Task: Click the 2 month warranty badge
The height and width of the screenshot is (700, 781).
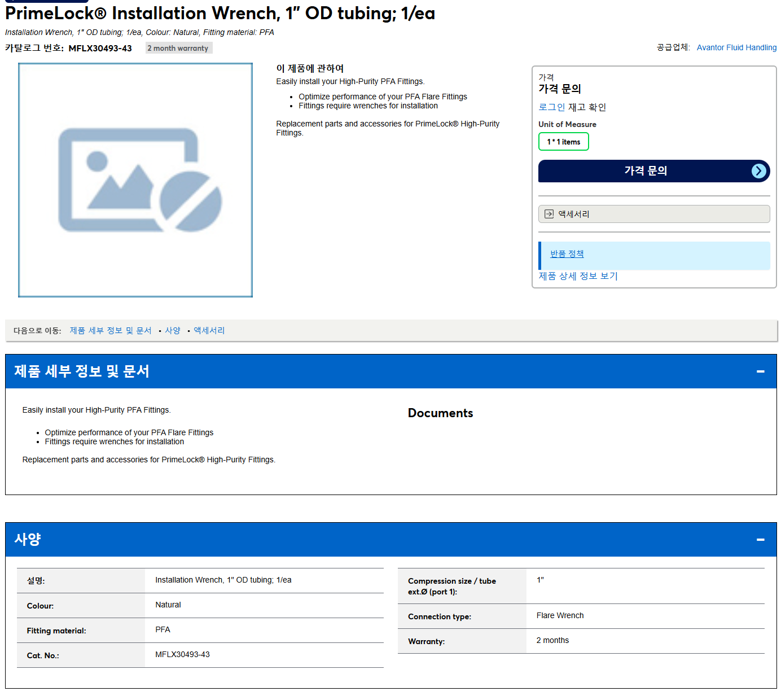Action: click(178, 48)
